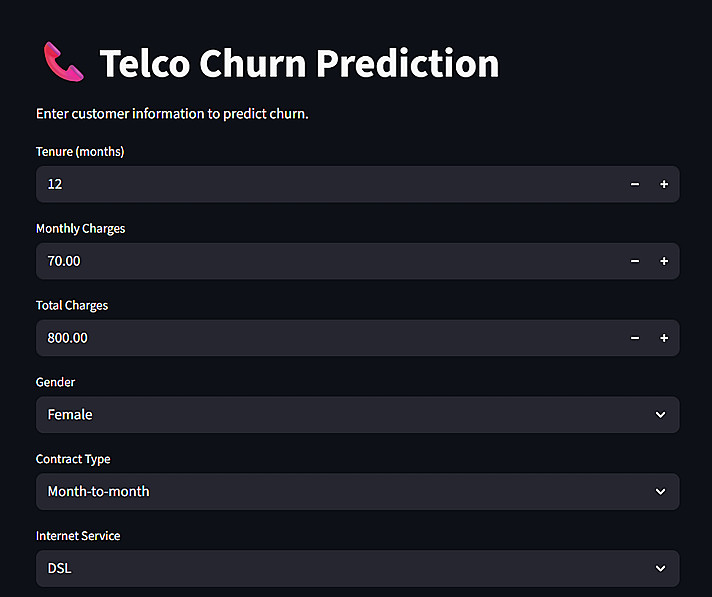This screenshot has width=712, height=597.
Task: Open Internet Service select showing DSL
Action: (x=340, y=568)
